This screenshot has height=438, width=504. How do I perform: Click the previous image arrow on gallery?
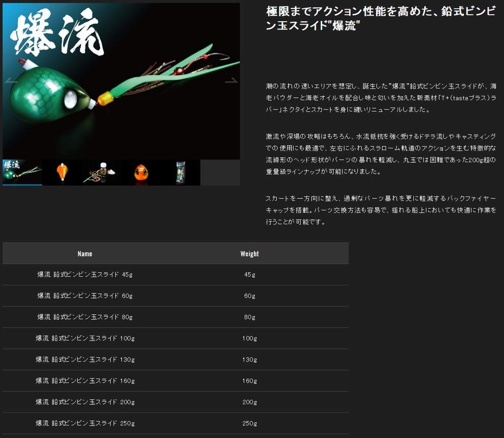(x=11, y=81)
